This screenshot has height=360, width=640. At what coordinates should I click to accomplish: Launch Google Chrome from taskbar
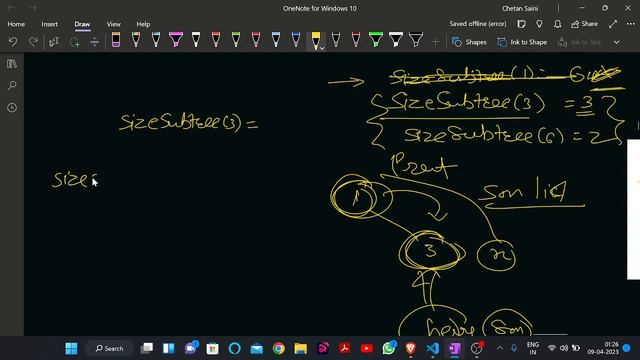click(279, 348)
